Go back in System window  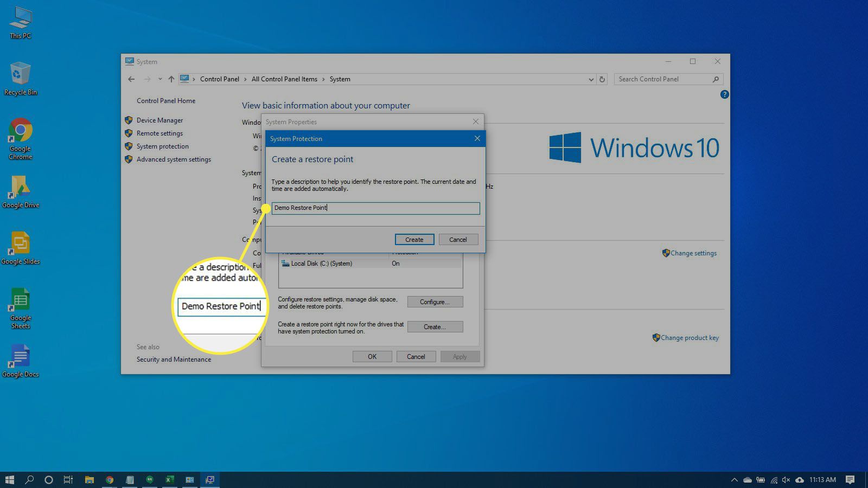pos(131,79)
